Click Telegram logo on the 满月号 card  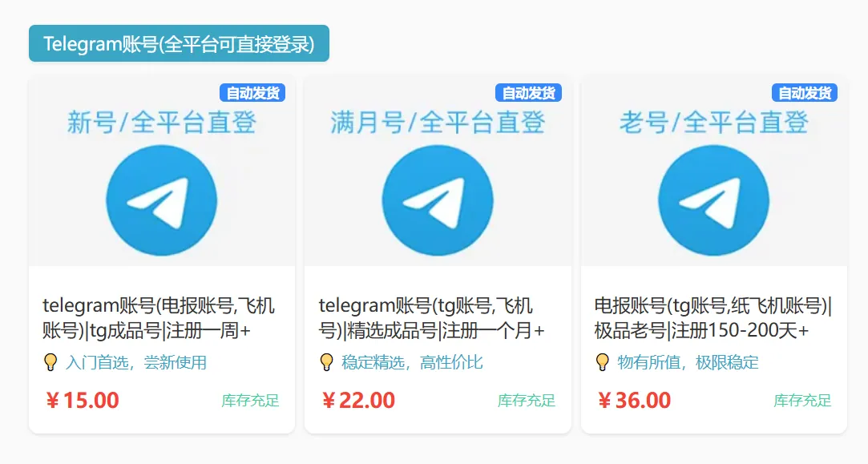point(438,200)
